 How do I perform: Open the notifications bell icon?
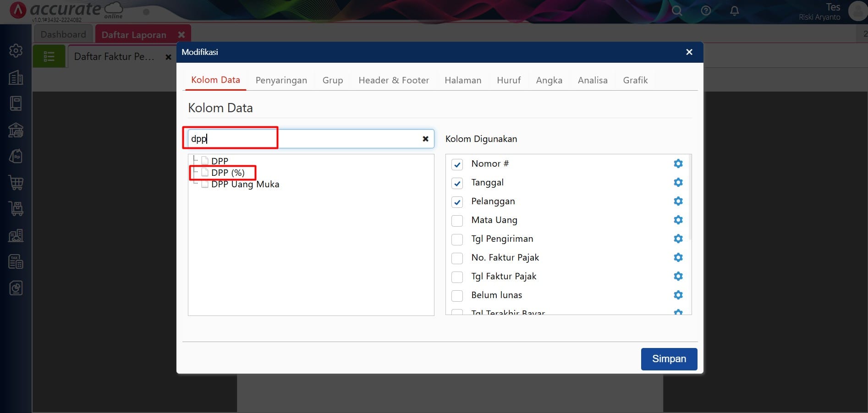click(734, 11)
